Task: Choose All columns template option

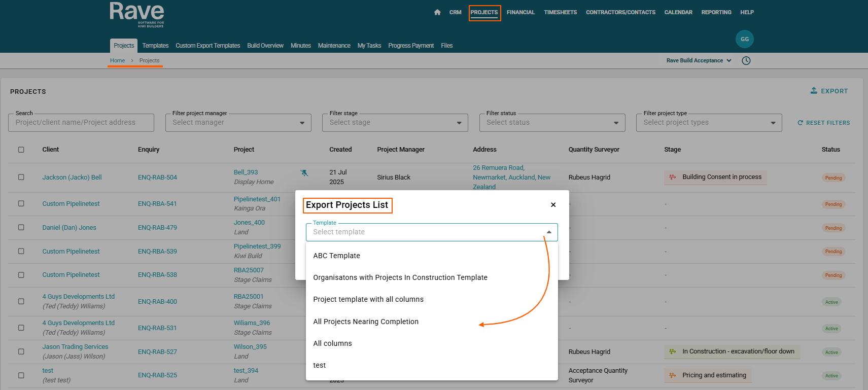Action: pos(432,343)
